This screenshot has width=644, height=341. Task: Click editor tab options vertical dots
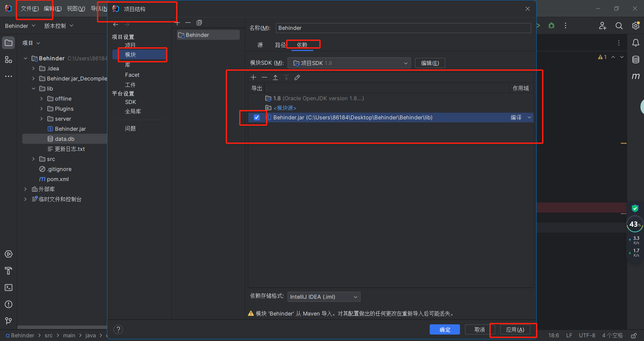pos(619,43)
